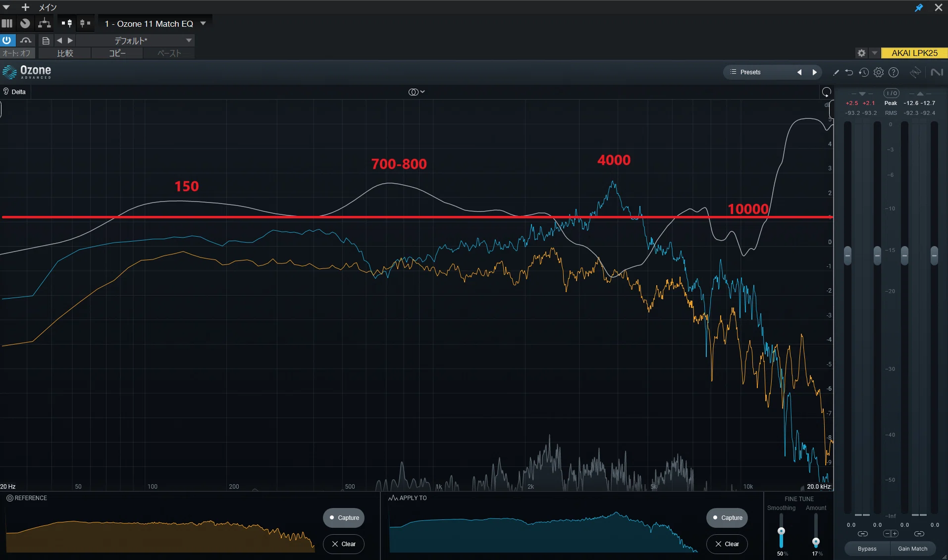
Task: Open the Ozone history panel
Action: (864, 72)
